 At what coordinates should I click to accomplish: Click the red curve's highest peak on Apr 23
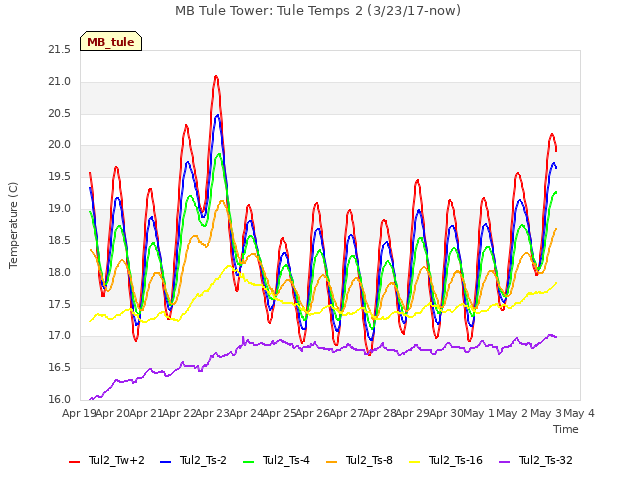[x=216, y=76]
